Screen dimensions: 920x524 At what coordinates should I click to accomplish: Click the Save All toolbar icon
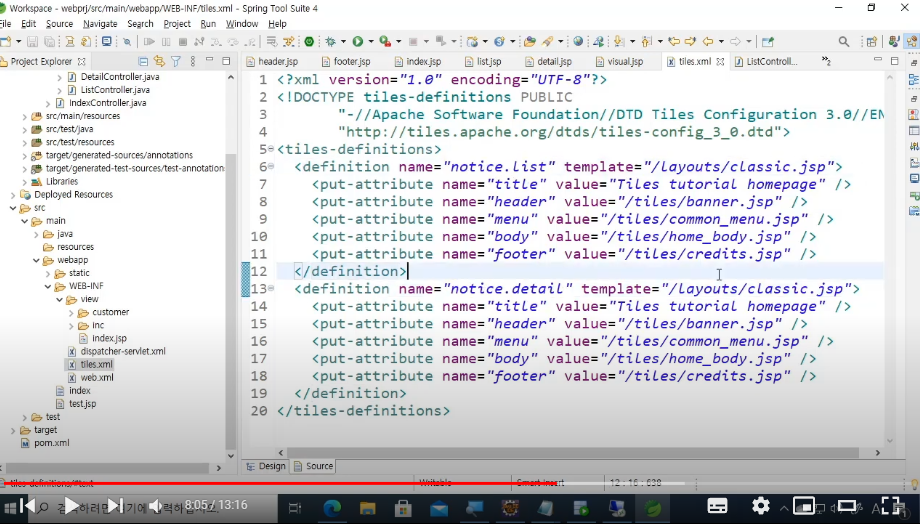50,42
